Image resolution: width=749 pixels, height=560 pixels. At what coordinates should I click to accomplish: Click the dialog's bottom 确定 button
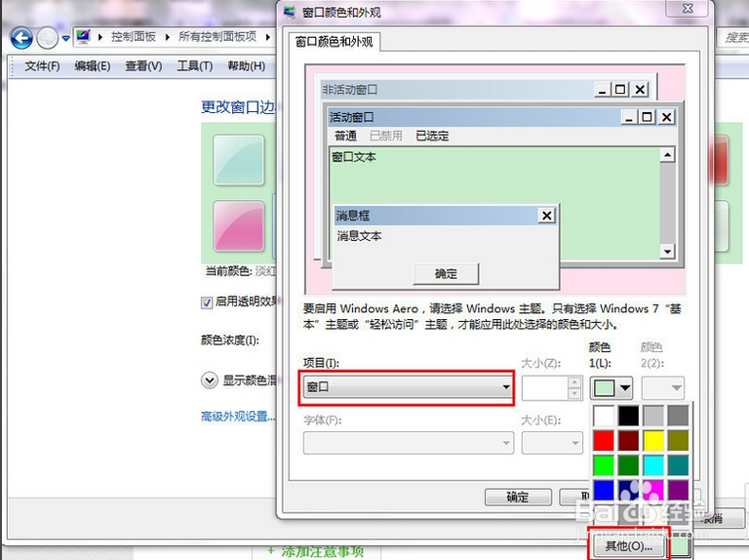coord(518,497)
